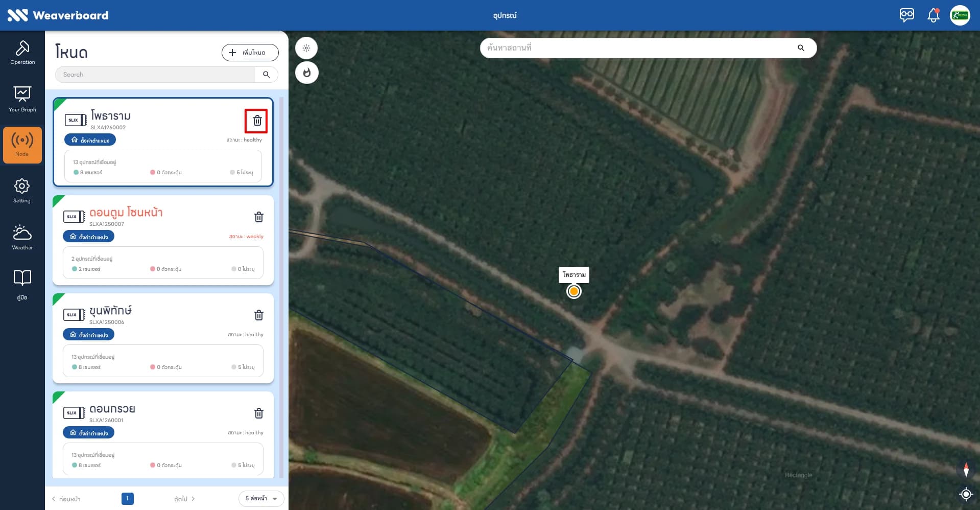Focus the node Search input field
Viewport: 980px width, 510px height.
pyautogui.click(x=156, y=75)
